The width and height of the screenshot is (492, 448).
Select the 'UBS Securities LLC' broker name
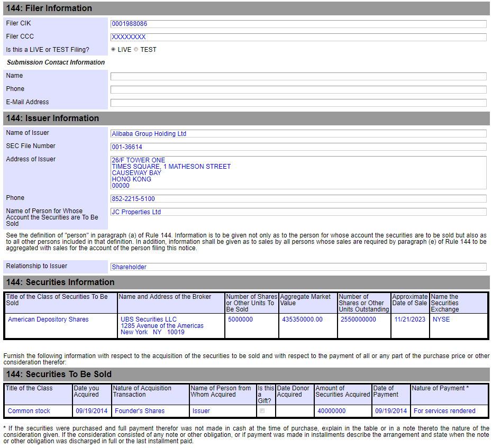[x=149, y=319]
